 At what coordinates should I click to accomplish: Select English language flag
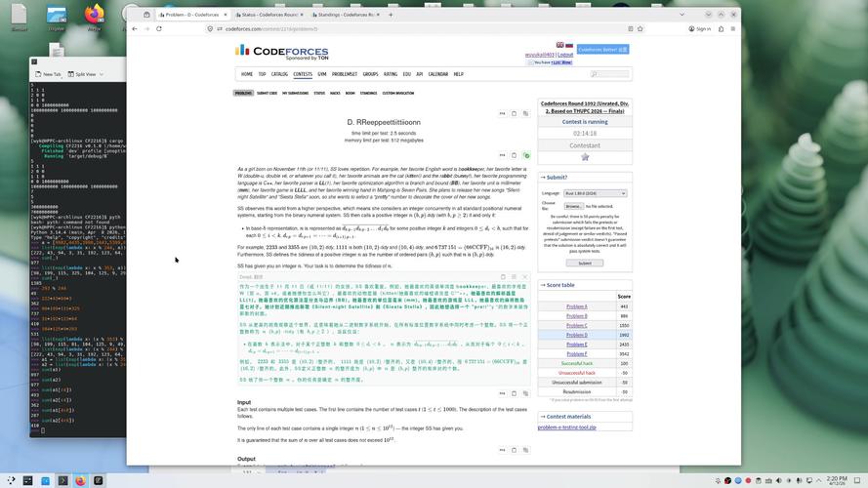pyautogui.click(x=559, y=45)
